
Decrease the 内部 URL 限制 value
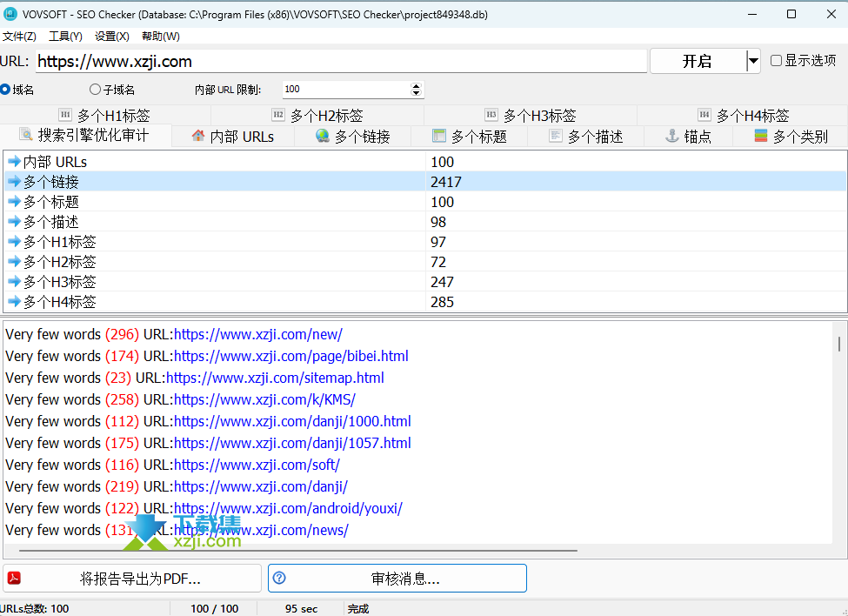click(416, 93)
